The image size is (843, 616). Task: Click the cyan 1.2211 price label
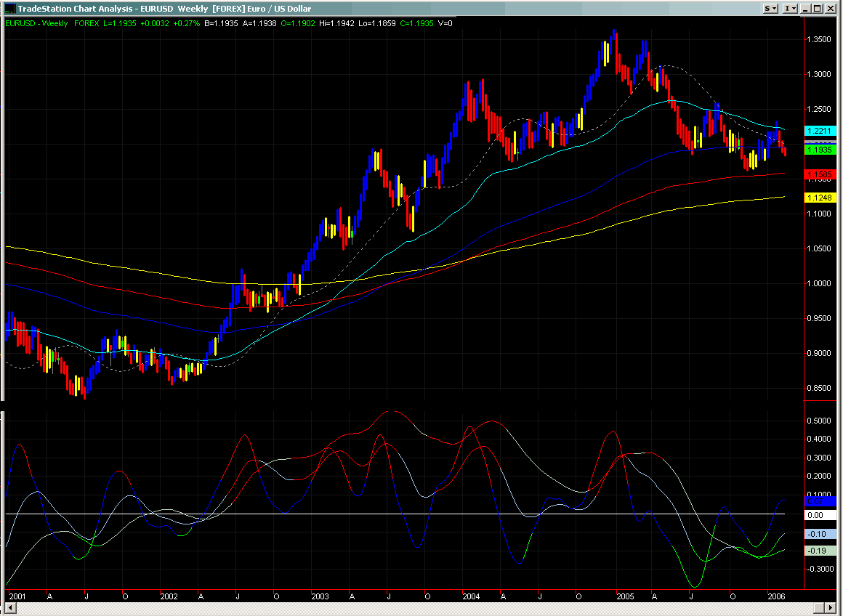[821, 131]
